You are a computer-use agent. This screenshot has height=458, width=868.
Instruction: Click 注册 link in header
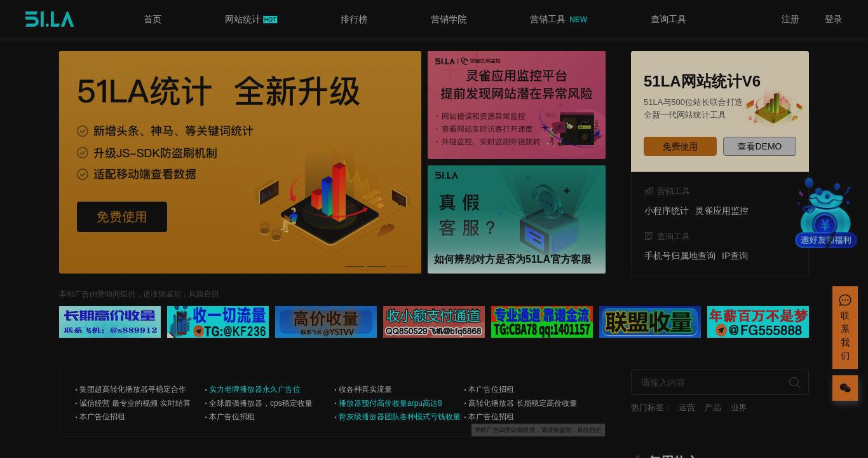tap(790, 19)
